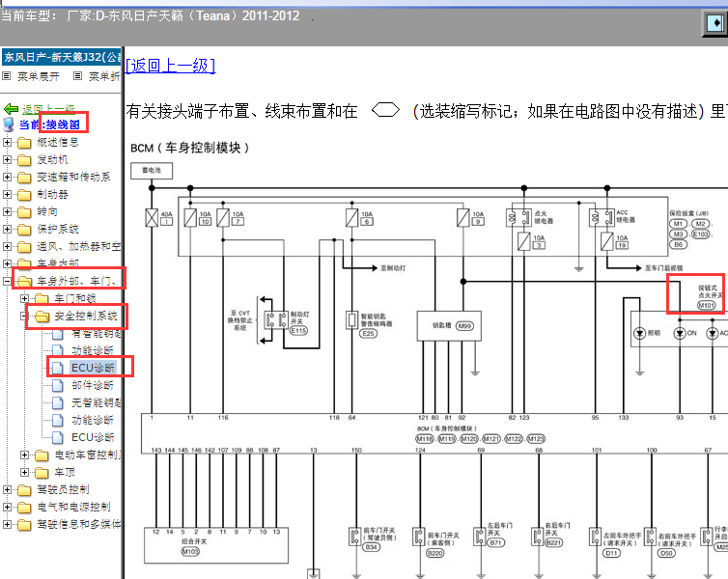This screenshot has width=728, height=579.
Task: Click folder icon next to 概述信息
Action: [x=24, y=143]
